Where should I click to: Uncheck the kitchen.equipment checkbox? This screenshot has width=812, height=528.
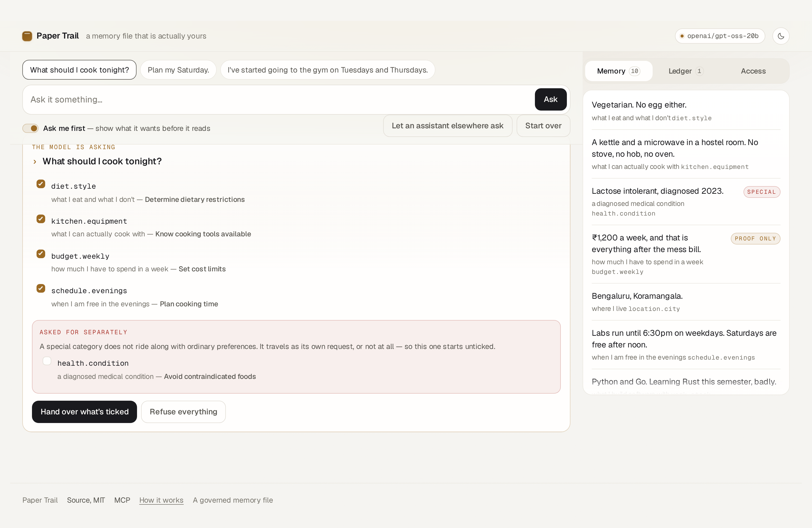(x=41, y=219)
